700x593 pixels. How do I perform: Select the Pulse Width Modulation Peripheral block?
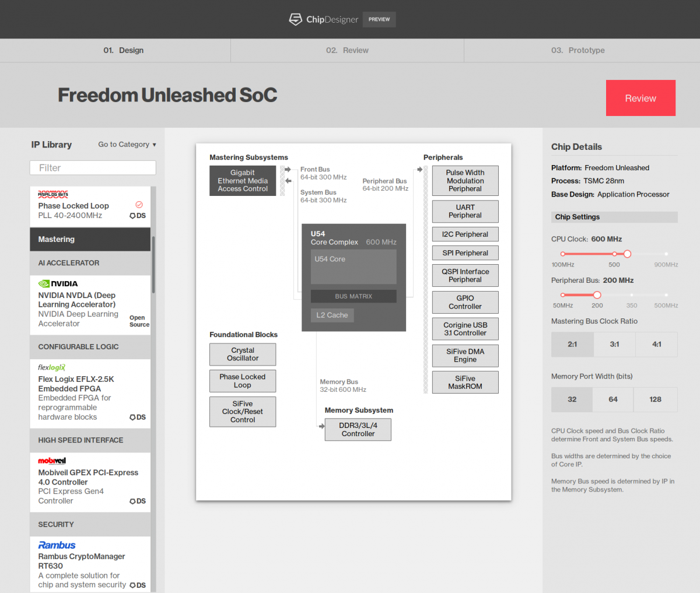point(466,181)
